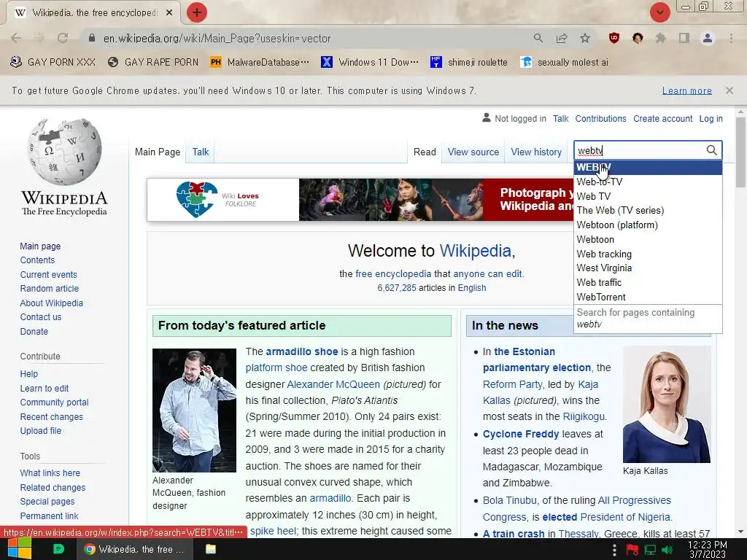Select the Web tracking suggestion
The image size is (747, 560).
pos(648,254)
